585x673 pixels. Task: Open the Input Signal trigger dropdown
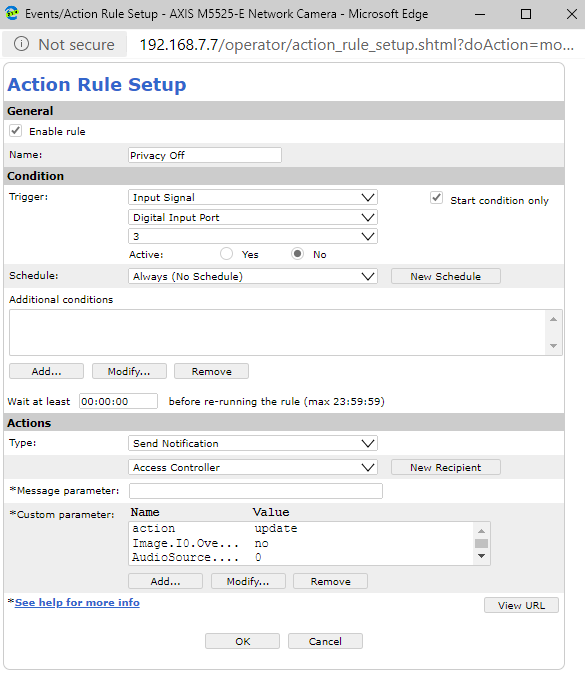tap(253, 197)
